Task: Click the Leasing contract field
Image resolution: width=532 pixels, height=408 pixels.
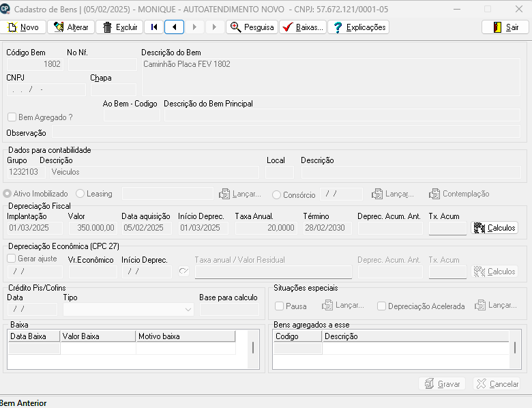Action: point(168,194)
